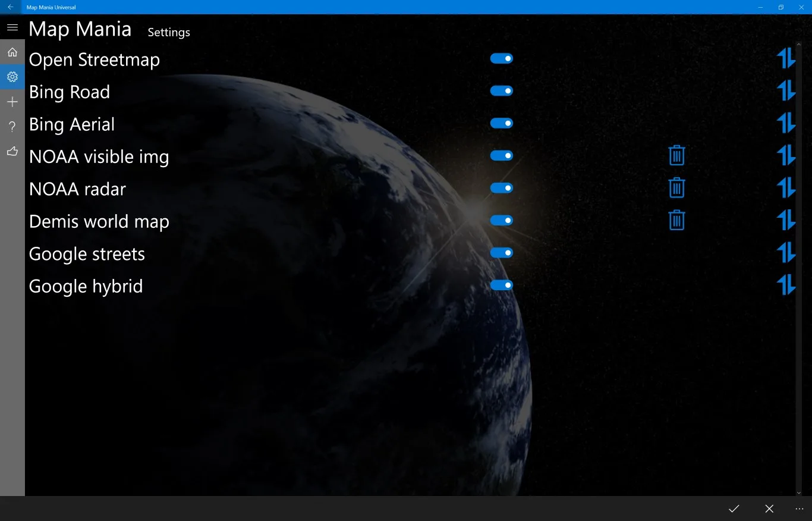Click the thumbs-up feedback icon
Image resolution: width=812 pixels, height=521 pixels.
click(12, 152)
